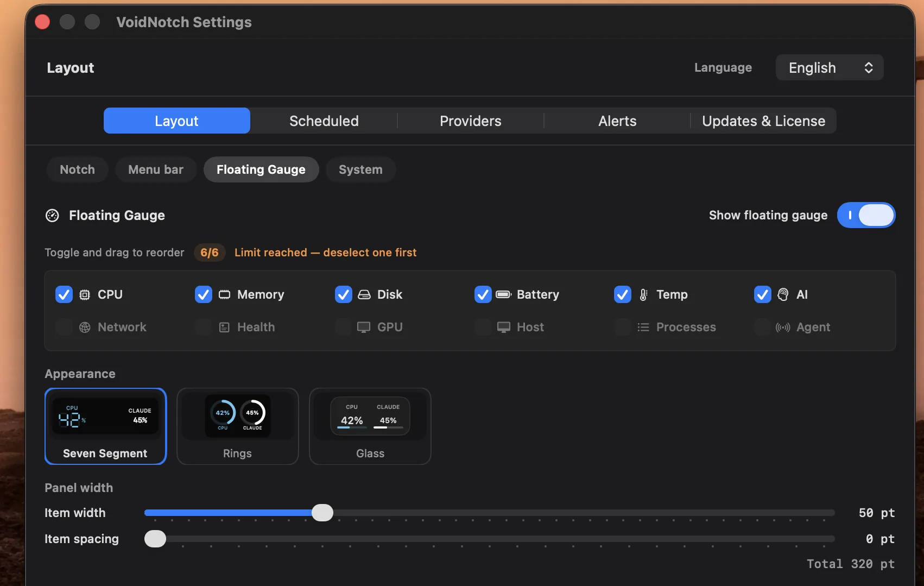924x586 pixels.
Task: Tick the Network checkbox
Action: click(x=64, y=327)
